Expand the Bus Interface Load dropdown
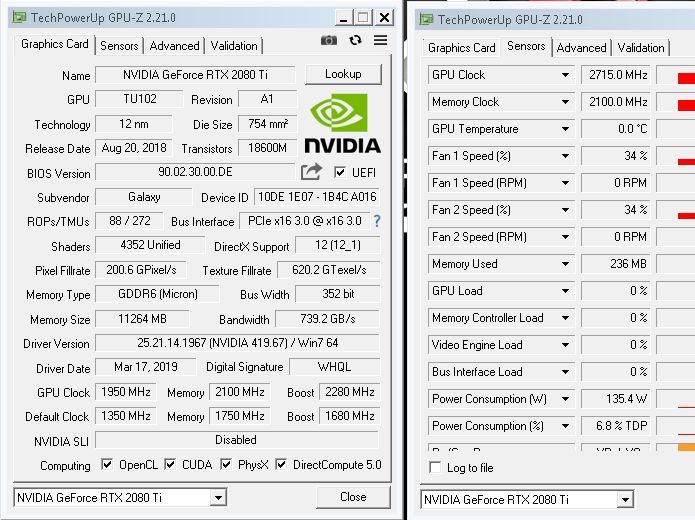695x520 pixels. pyautogui.click(x=565, y=372)
